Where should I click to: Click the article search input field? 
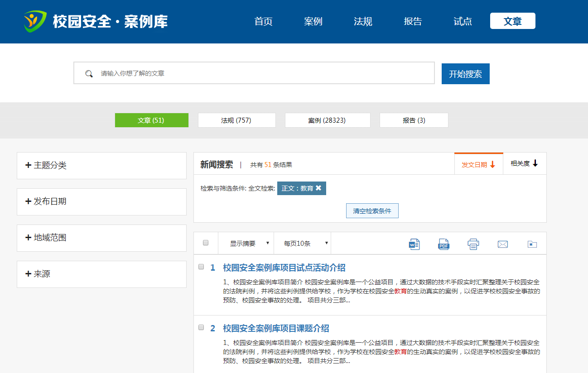point(263,73)
